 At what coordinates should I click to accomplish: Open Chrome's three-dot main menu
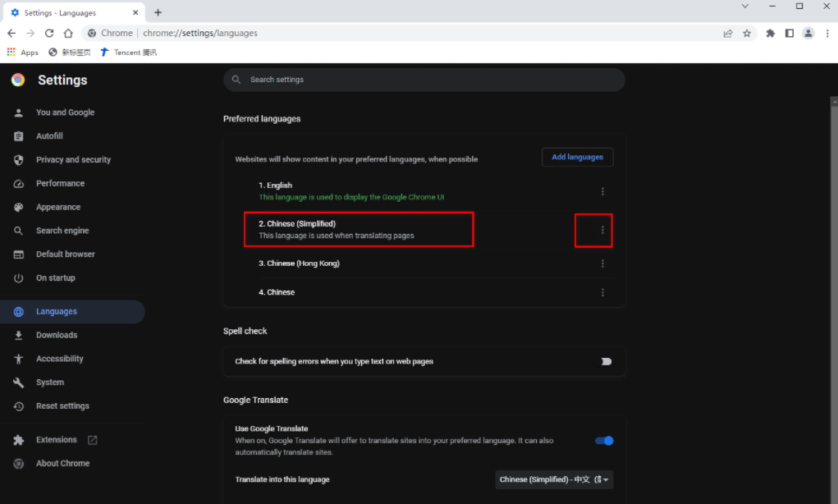[827, 33]
